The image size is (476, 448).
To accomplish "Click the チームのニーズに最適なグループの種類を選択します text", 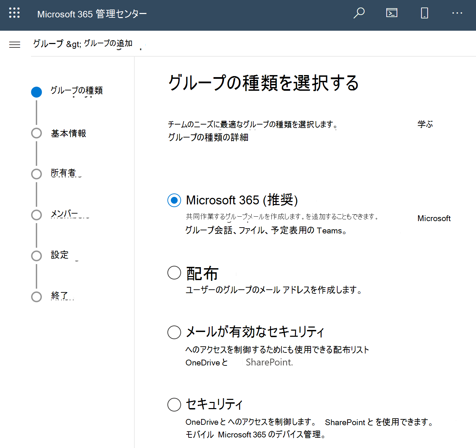I will [x=253, y=125].
